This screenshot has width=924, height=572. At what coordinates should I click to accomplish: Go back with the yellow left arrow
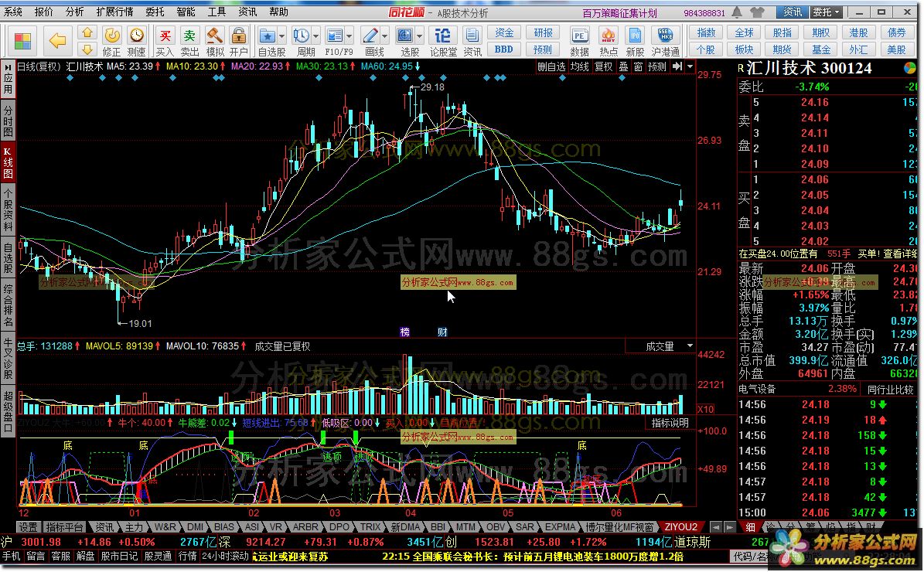(57, 41)
